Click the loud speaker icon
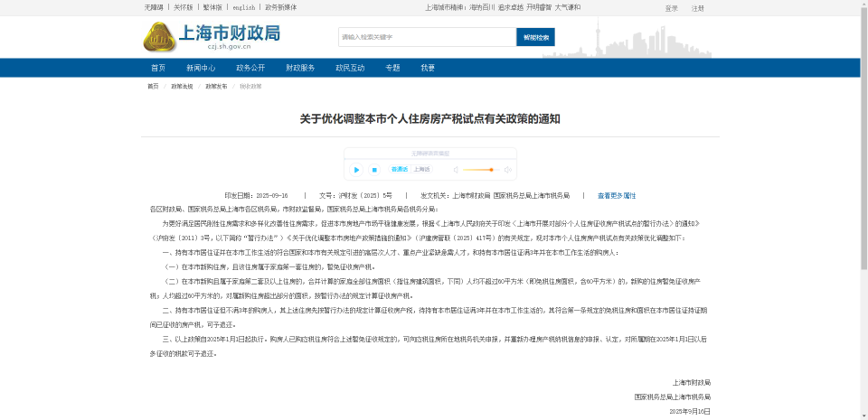This screenshot has width=868, height=420. tap(507, 170)
